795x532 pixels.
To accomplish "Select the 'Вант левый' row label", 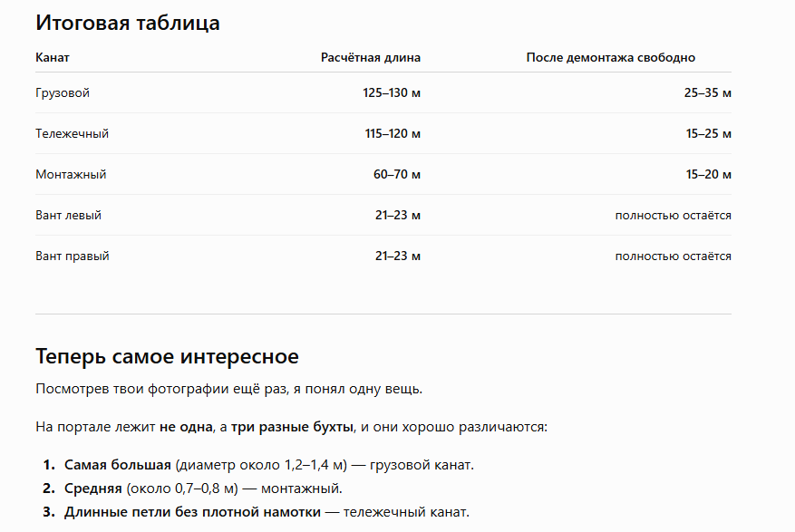I will pyautogui.click(x=69, y=216).
